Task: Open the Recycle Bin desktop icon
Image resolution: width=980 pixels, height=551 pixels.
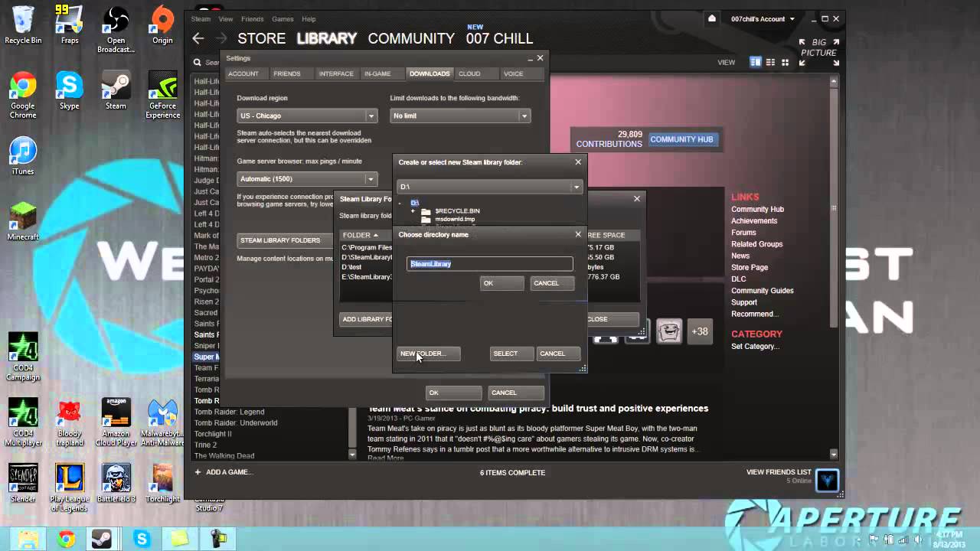Action: pos(23,24)
